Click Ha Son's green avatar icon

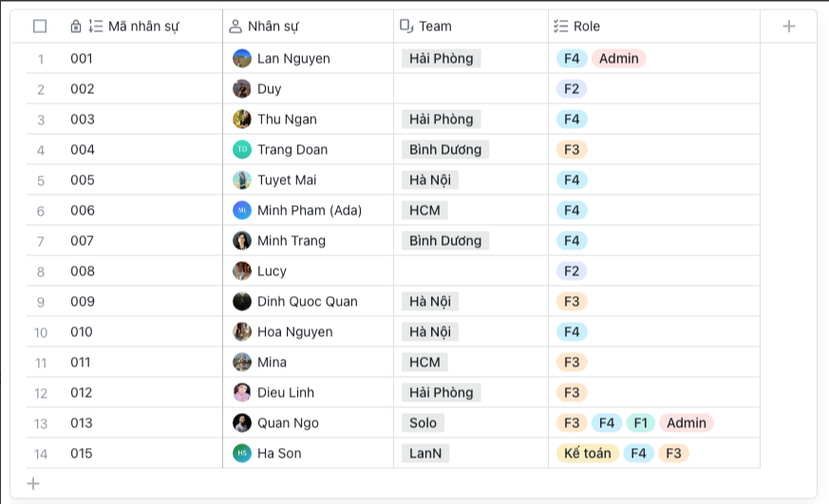click(x=242, y=454)
